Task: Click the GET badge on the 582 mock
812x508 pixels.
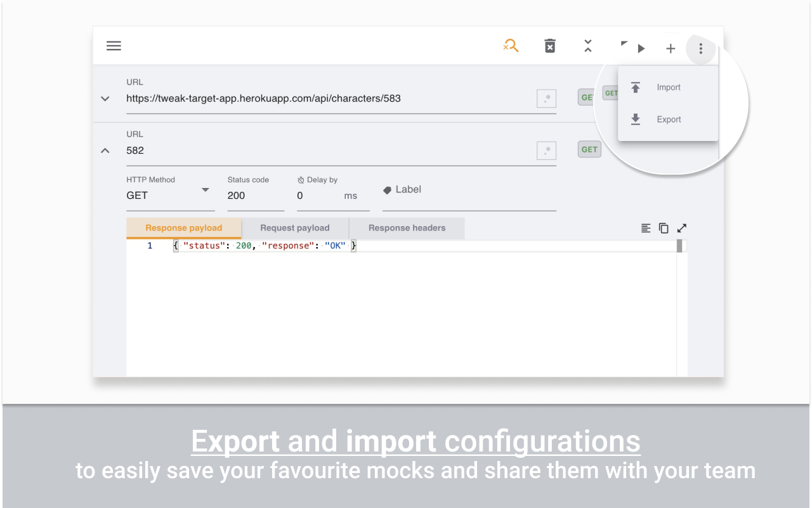Action: (589, 149)
